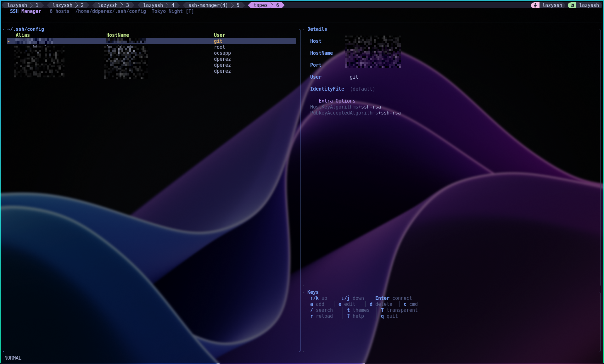The width and height of the screenshot is (604, 364).
Task: Click the '/' search key hint
Action: (x=321, y=310)
